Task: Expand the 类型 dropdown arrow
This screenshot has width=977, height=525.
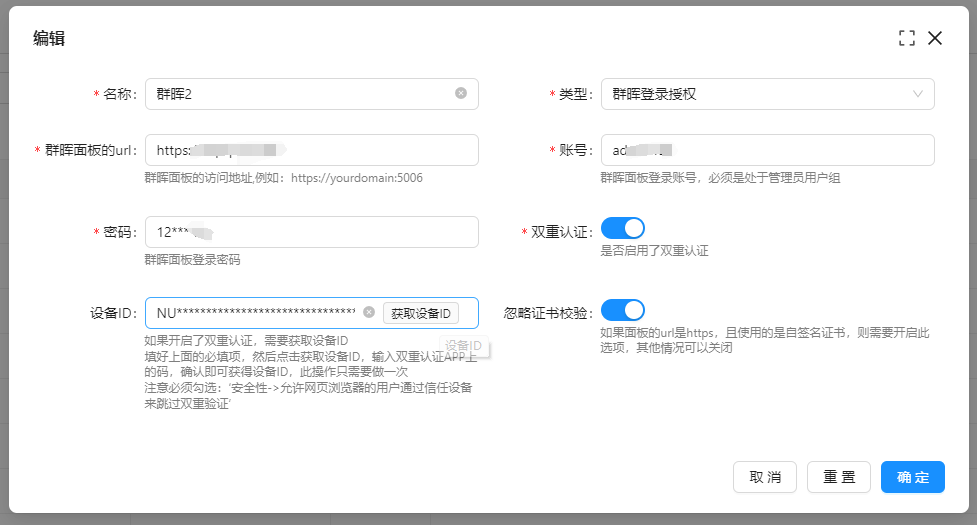Action: (918, 94)
